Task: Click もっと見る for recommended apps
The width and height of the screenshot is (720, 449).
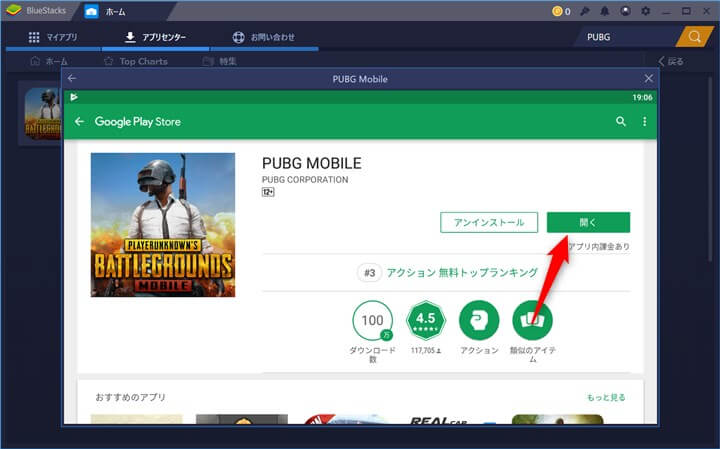Action: click(x=606, y=398)
